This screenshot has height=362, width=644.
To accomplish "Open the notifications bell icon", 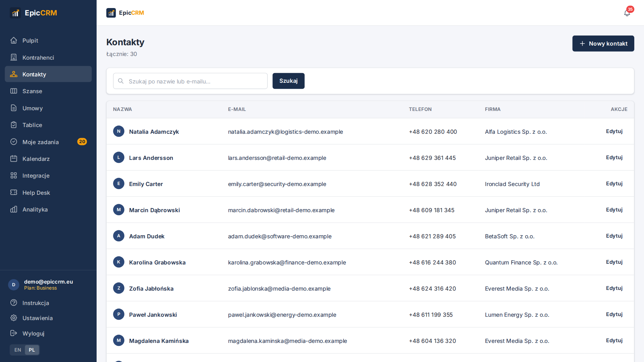I will 627,13.
